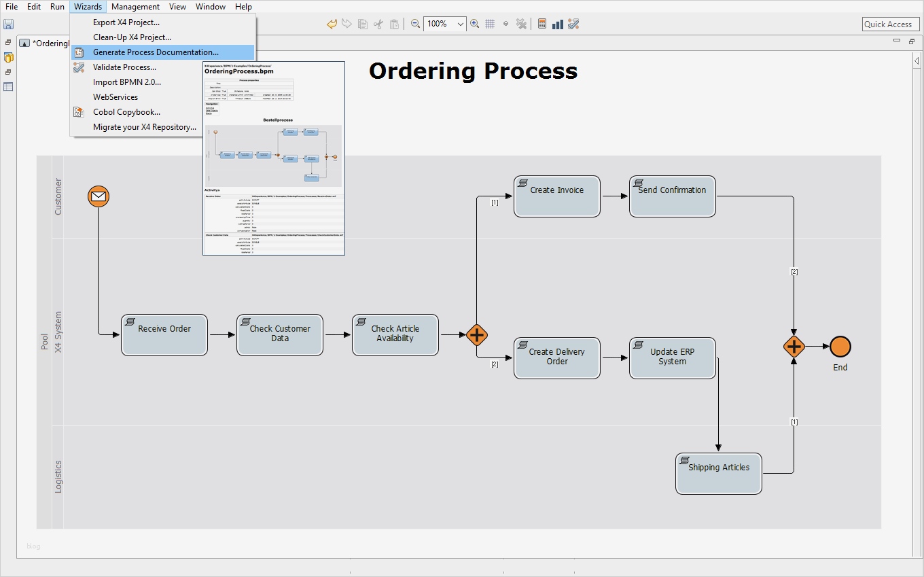924x577 pixels.
Task: Click the Undo arrow icon
Action: click(332, 24)
